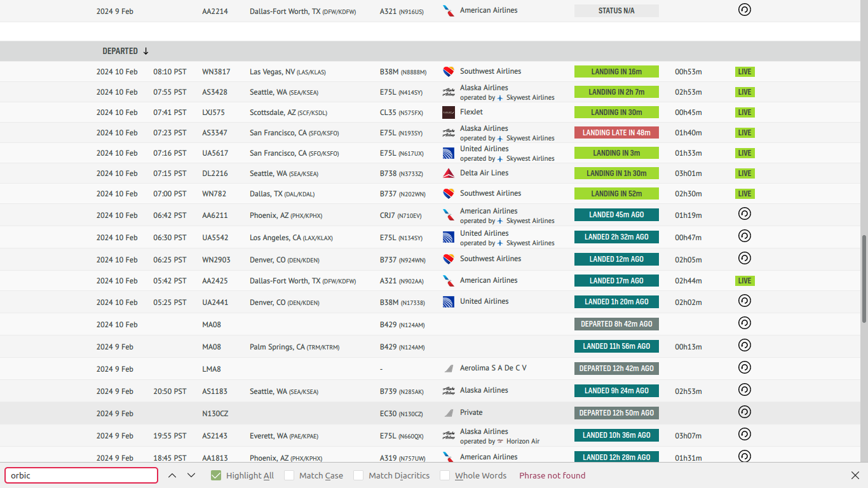Image resolution: width=868 pixels, height=488 pixels.
Task: Click DEPARTED section header sort arrow
Action: (x=146, y=51)
